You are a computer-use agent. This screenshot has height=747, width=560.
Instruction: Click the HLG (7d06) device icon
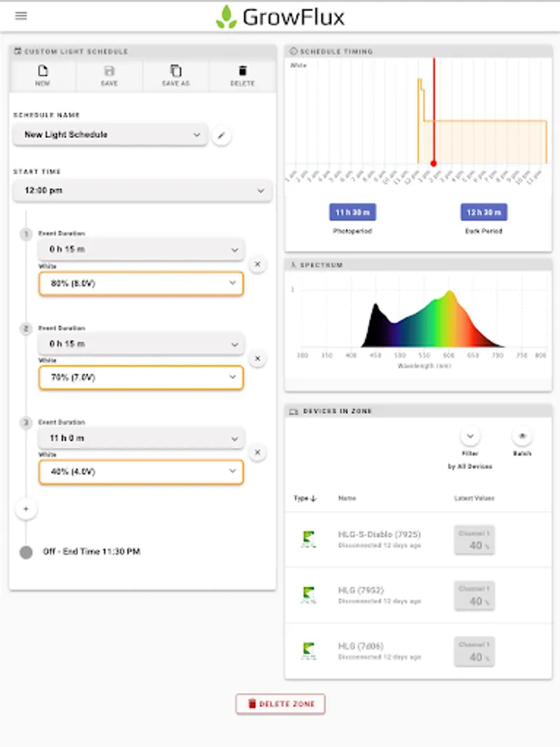[x=309, y=651]
